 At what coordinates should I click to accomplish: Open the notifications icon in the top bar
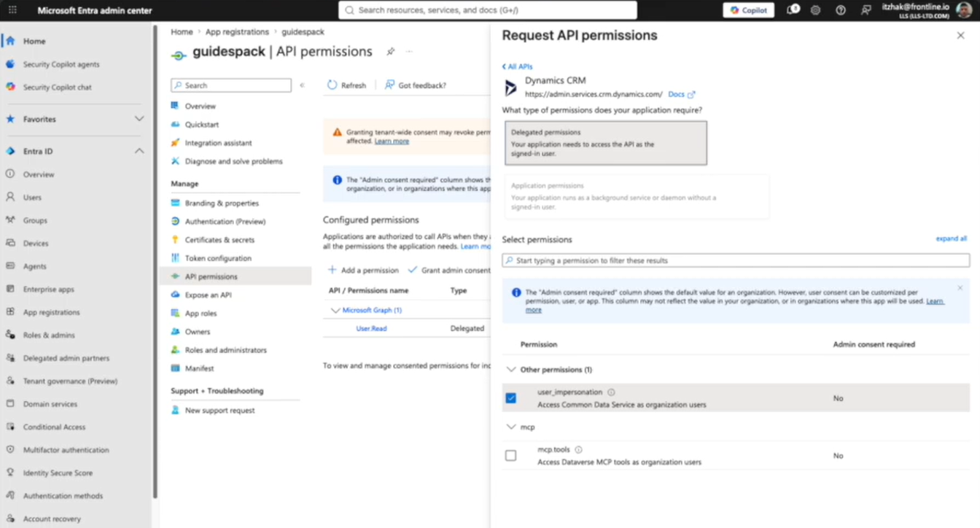coord(793,10)
